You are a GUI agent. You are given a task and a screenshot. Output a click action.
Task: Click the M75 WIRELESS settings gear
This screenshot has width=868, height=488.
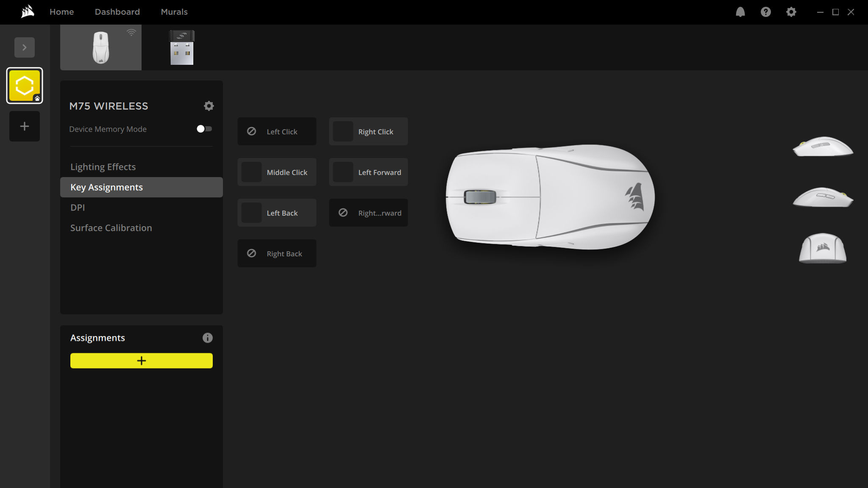point(209,106)
